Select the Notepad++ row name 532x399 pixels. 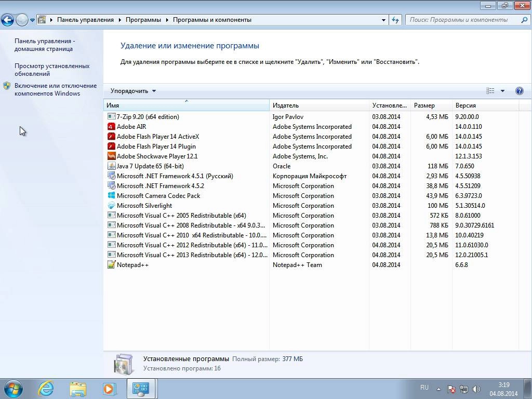[x=132, y=264]
